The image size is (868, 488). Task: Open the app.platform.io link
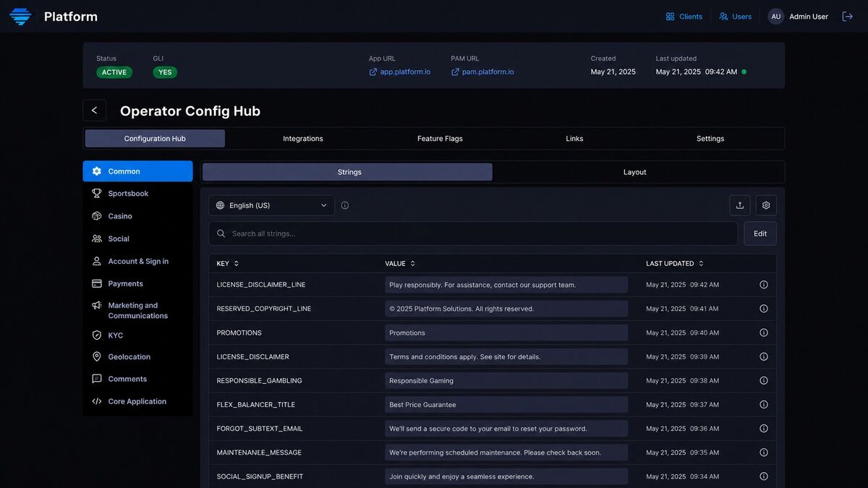tap(399, 72)
